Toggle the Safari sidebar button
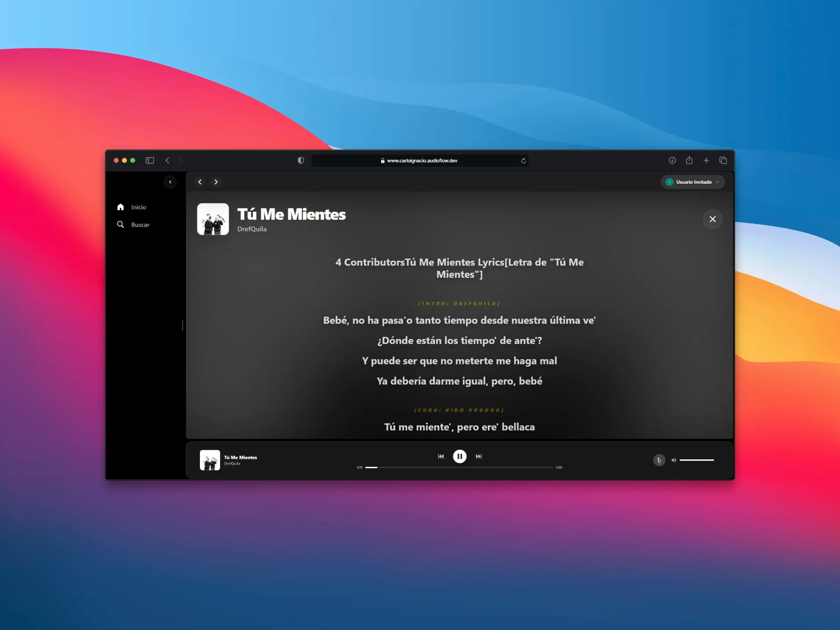 pos(150,161)
